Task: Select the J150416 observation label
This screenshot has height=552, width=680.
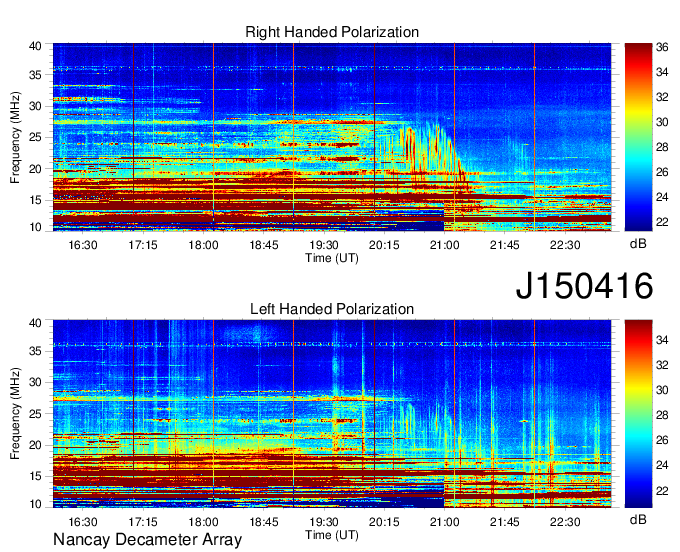Action: [584, 286]
